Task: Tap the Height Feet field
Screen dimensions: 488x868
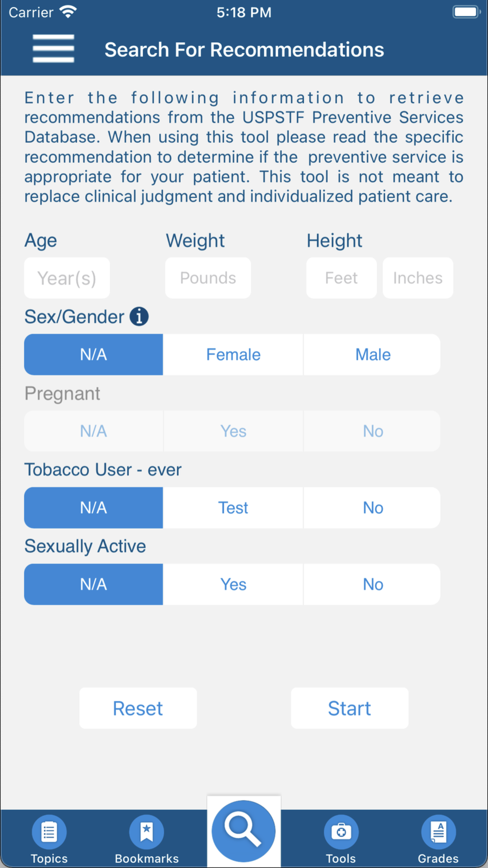Action: click(341, 278)
